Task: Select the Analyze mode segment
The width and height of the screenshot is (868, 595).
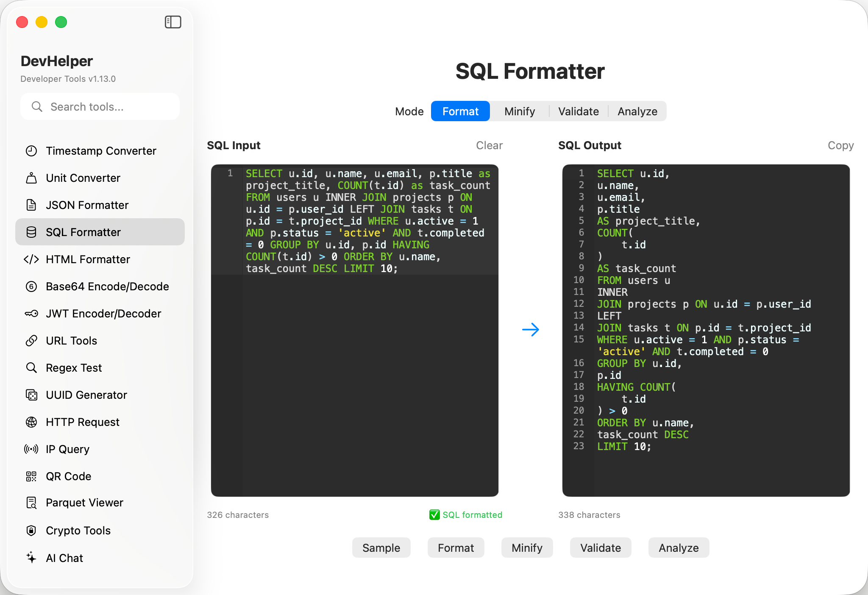Action: coord(637,111)
